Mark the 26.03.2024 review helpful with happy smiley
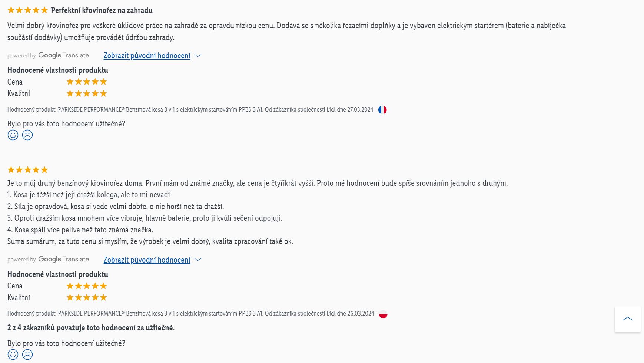 [13, 354]
